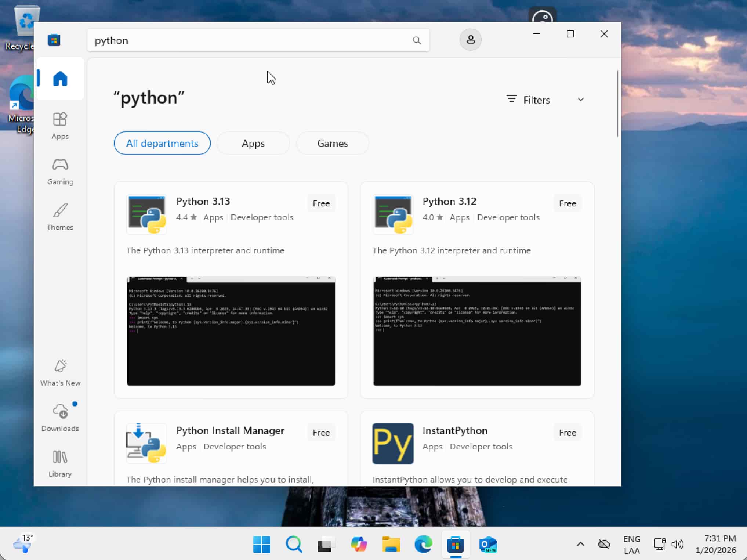Click the python search input field

coord(250,40)
